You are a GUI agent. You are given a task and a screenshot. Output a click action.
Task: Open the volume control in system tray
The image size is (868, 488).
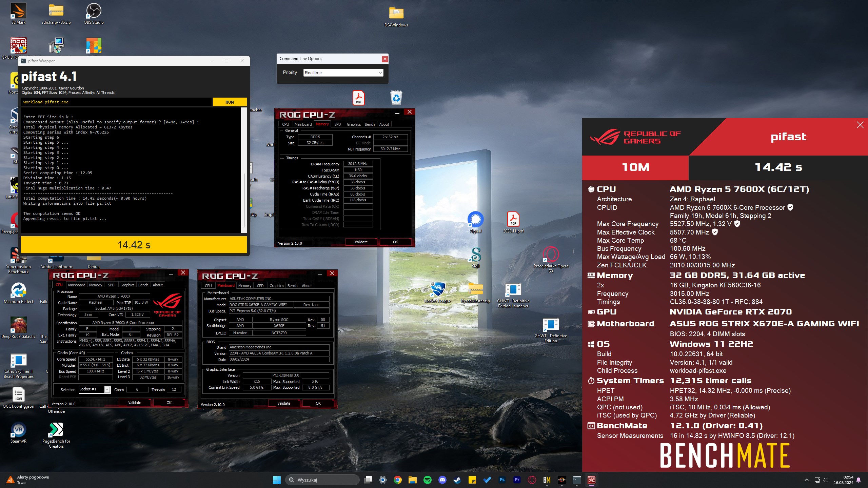[825, 480]
